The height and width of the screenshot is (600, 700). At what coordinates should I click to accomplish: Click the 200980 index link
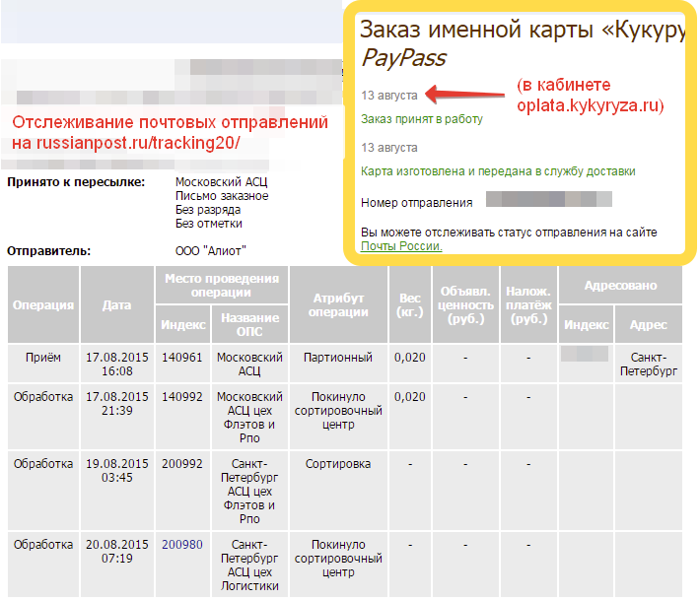182,544
